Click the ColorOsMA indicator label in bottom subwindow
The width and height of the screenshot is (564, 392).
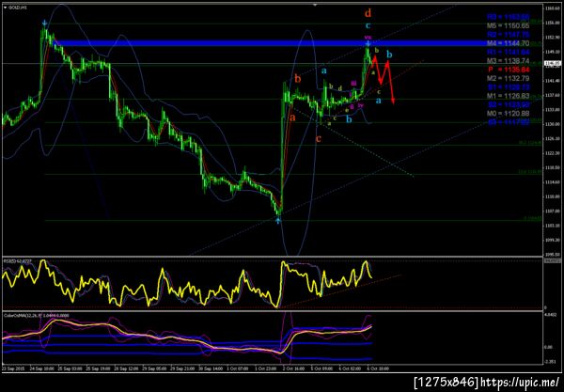(x=36, y=316)
